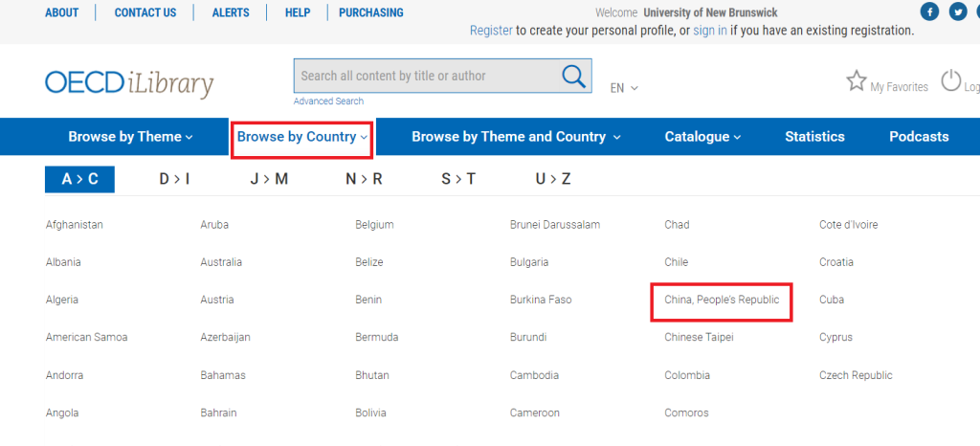Viewport: 980px width, 446px height.
Task: Switch to the S > T tab
Action: tap(458, 179)
